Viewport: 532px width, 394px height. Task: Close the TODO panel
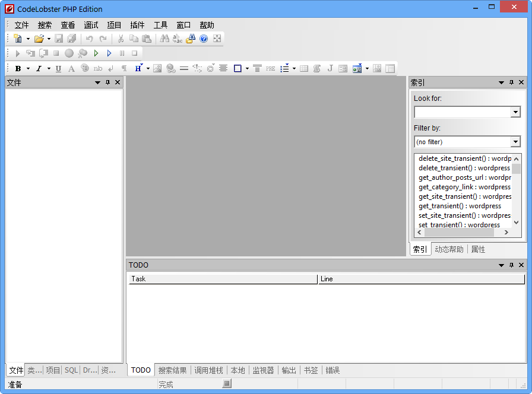[x=521, y=265]
